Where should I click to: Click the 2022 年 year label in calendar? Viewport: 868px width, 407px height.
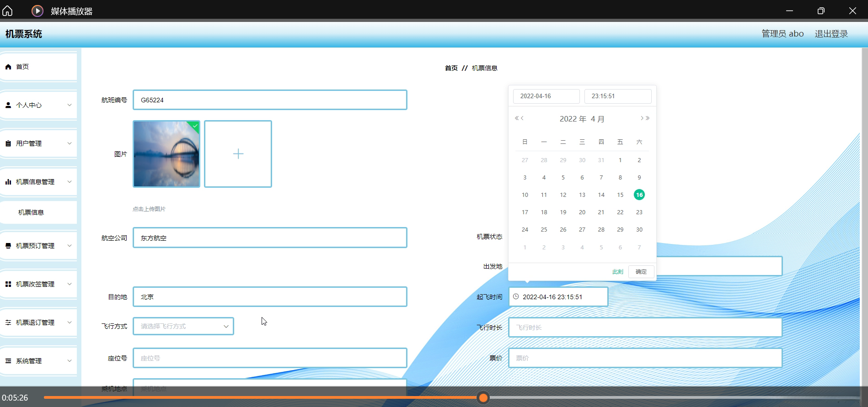pos(573,119)
